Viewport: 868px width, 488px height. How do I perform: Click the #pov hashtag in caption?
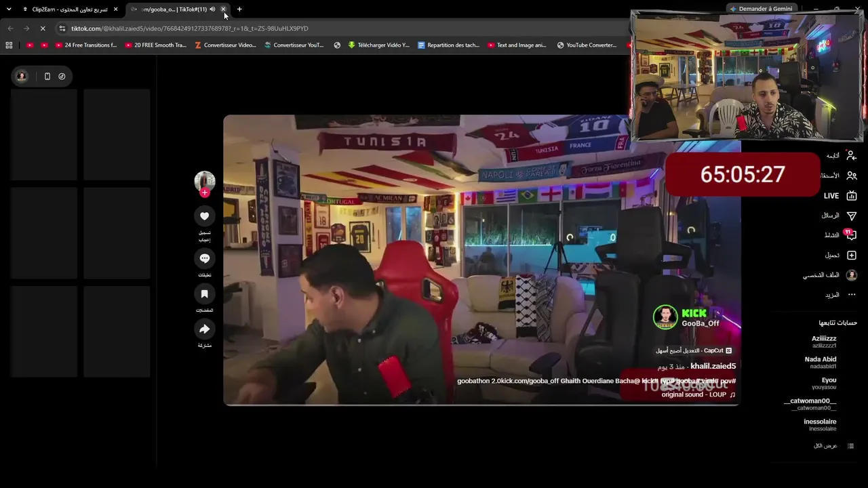tap(728, 381)
